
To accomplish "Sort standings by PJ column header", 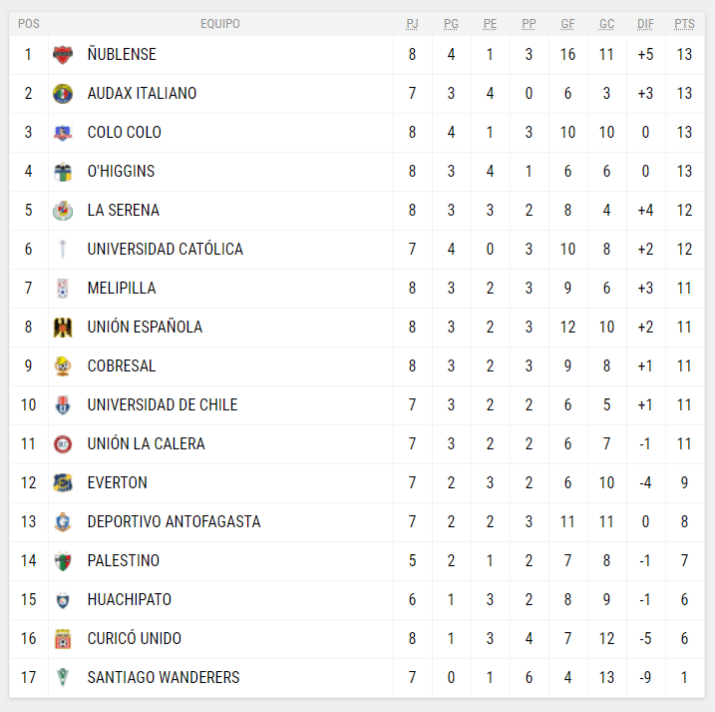I will (x=412, y=24).
